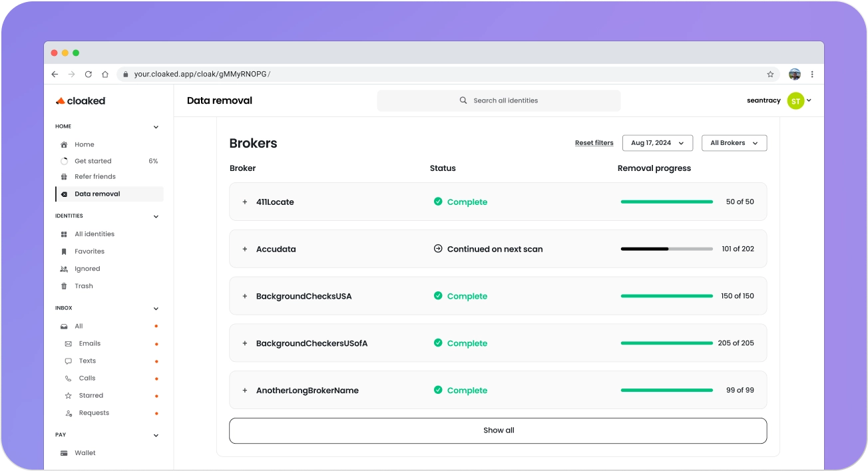Select the All identities grid icon
Screen dimensions: 868x471
pyautogui.click(x=63, y=234)
